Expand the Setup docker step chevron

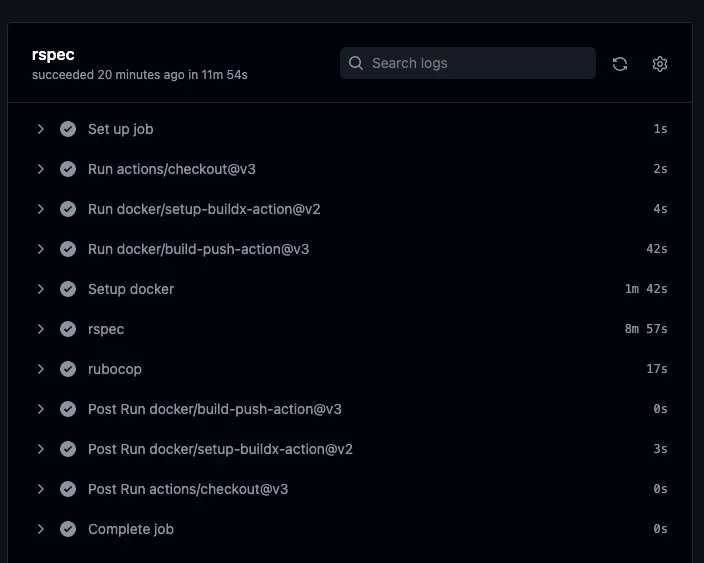coord(41,289)
